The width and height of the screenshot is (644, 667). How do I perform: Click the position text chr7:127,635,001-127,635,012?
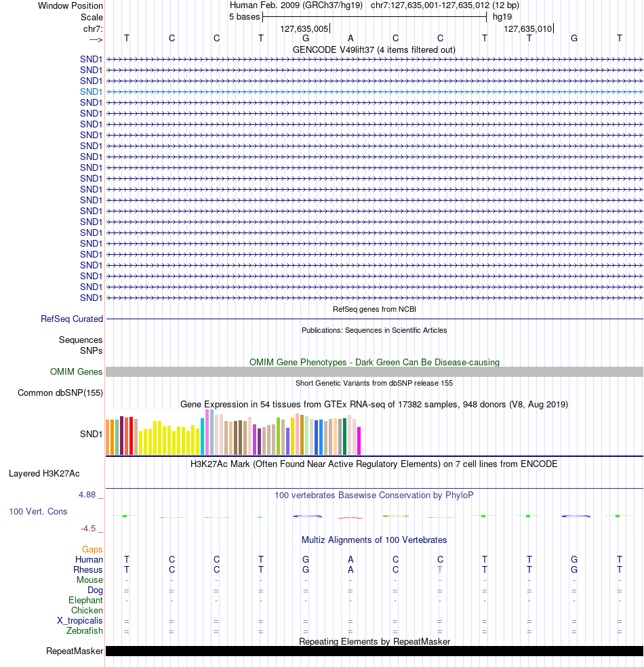[x=430, y=5]
